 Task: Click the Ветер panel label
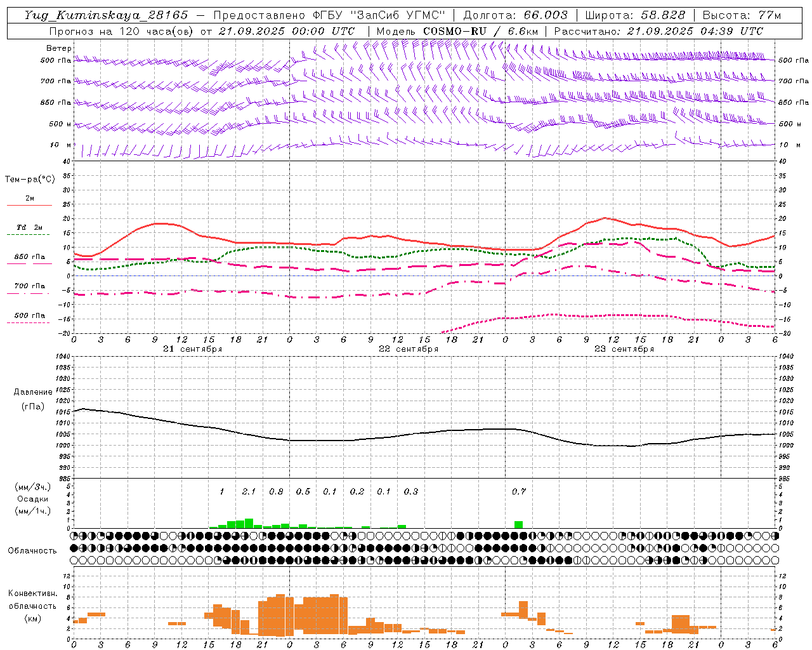[x=59, y=48]
